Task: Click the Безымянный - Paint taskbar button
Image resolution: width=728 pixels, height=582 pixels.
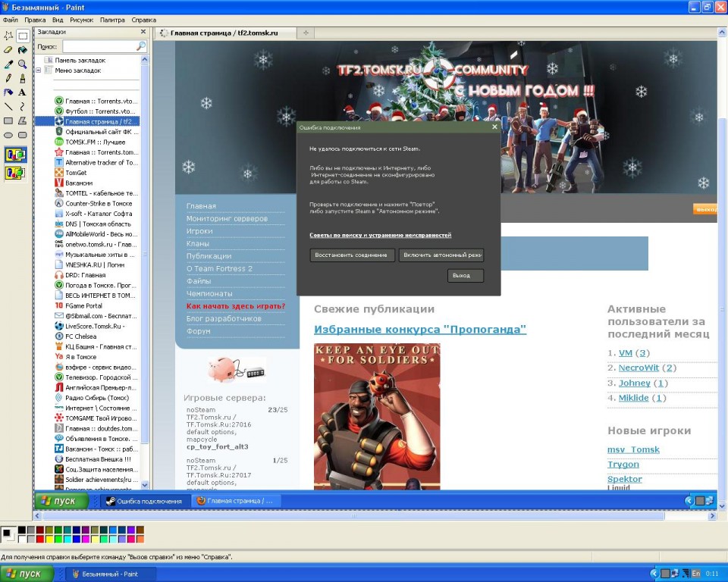Action: click(111, 574)
